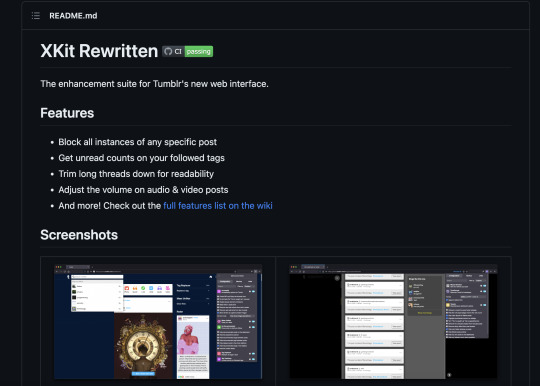Open the full features list on the wiki link
This screenshot has width=540, height=386.
pos(218,206)
